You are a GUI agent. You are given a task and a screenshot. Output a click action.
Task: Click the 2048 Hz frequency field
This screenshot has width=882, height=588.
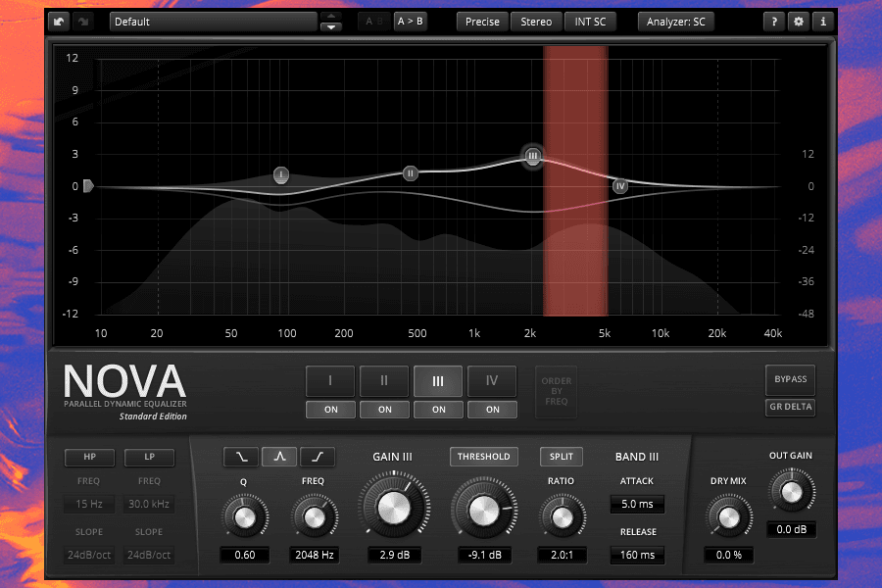tap(315, 555)
